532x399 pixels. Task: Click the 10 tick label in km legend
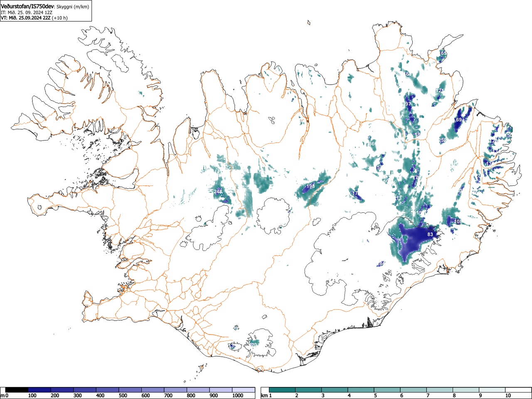[x=507, y=396]
